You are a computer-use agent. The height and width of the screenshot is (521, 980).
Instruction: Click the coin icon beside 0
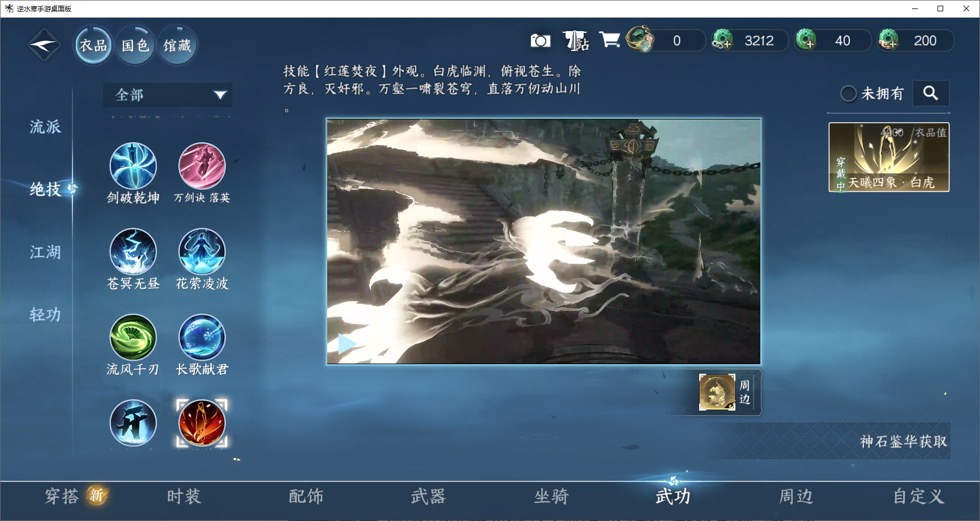640,39
